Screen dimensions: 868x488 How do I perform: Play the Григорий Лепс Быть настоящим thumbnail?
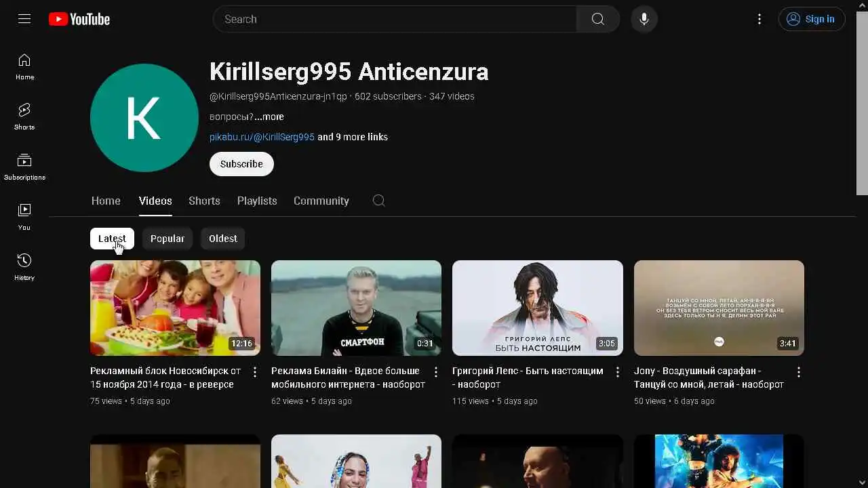(x=538, y=308)
